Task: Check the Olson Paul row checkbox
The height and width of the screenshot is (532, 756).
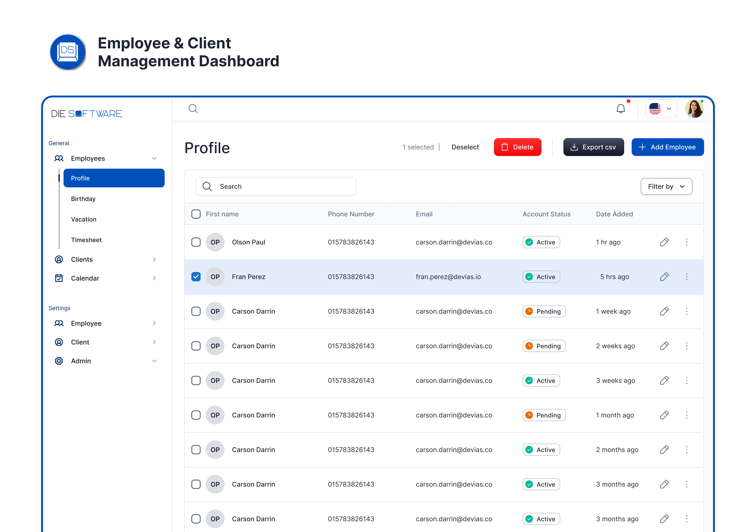Action: (196, 242)
